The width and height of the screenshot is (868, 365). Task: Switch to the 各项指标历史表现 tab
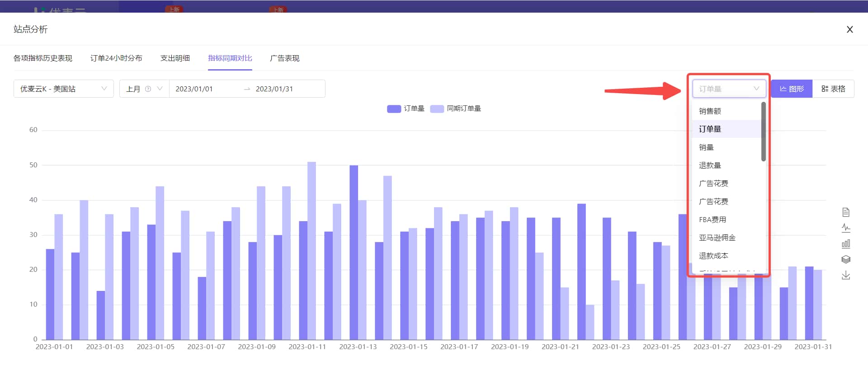43,58
